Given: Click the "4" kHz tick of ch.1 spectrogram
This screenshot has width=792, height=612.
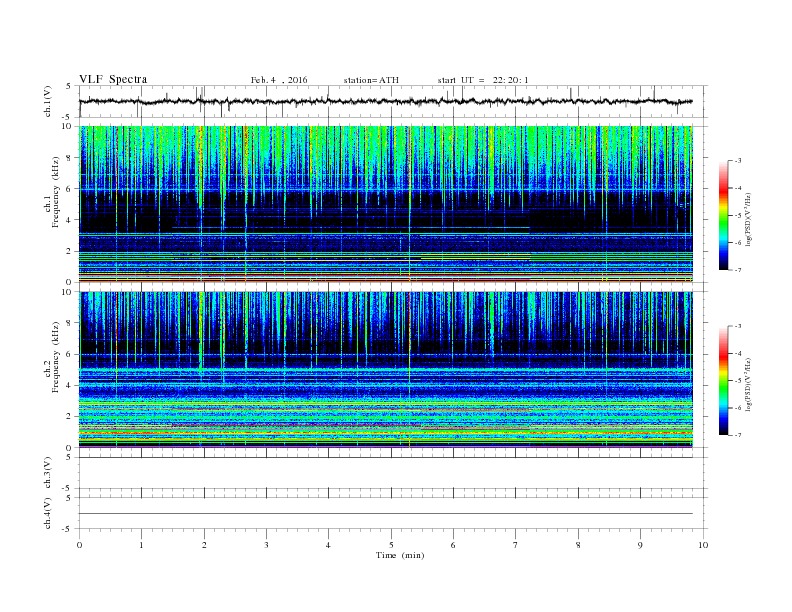Looking at the screenshot, I should point(70,220).
